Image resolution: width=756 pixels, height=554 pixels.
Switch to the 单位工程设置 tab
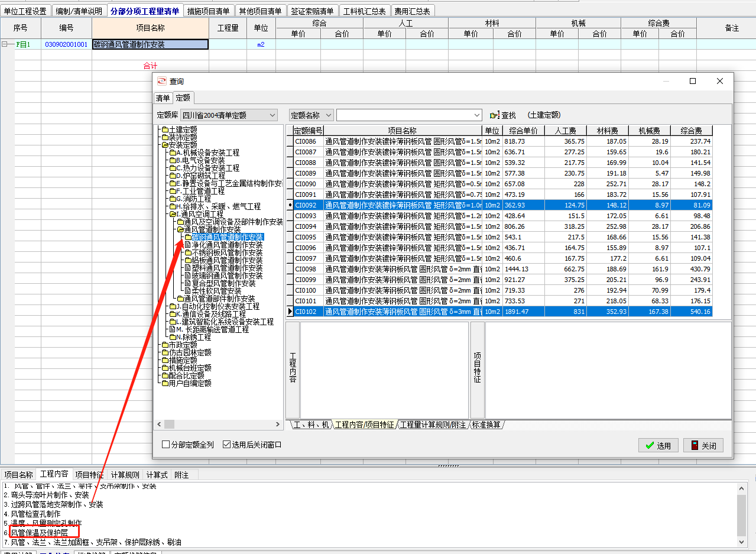click(x=25, y=11)
